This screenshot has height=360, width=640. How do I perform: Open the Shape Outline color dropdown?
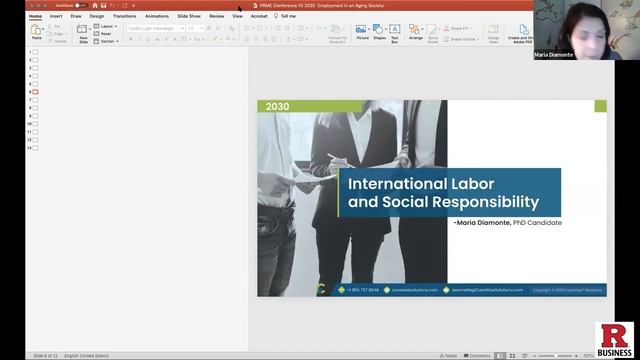pos(461,39)
